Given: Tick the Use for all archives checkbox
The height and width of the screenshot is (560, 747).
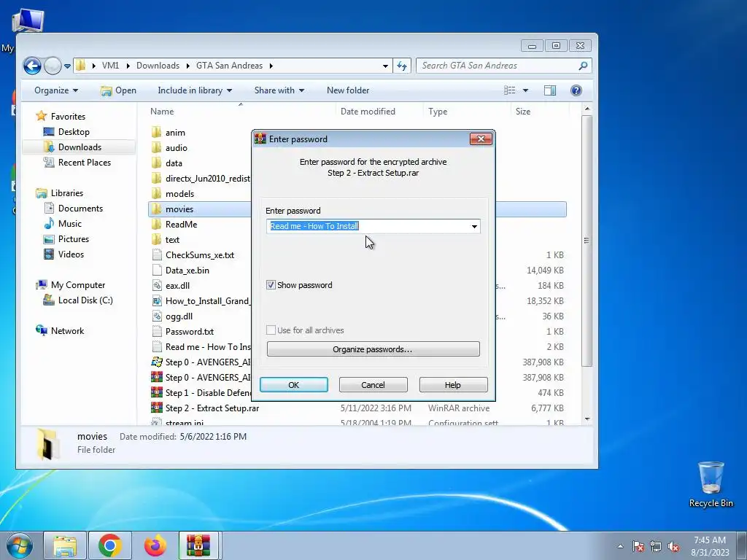Looking at the screenshot, I should (271, 330).
